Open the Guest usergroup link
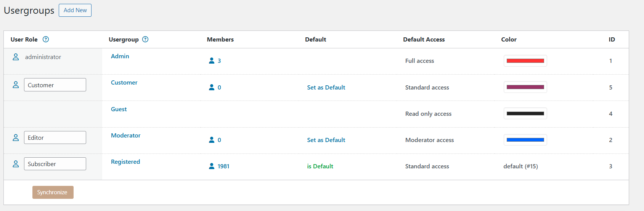The height and width of the screenshot is (211, 644). (x=119, y=109)
